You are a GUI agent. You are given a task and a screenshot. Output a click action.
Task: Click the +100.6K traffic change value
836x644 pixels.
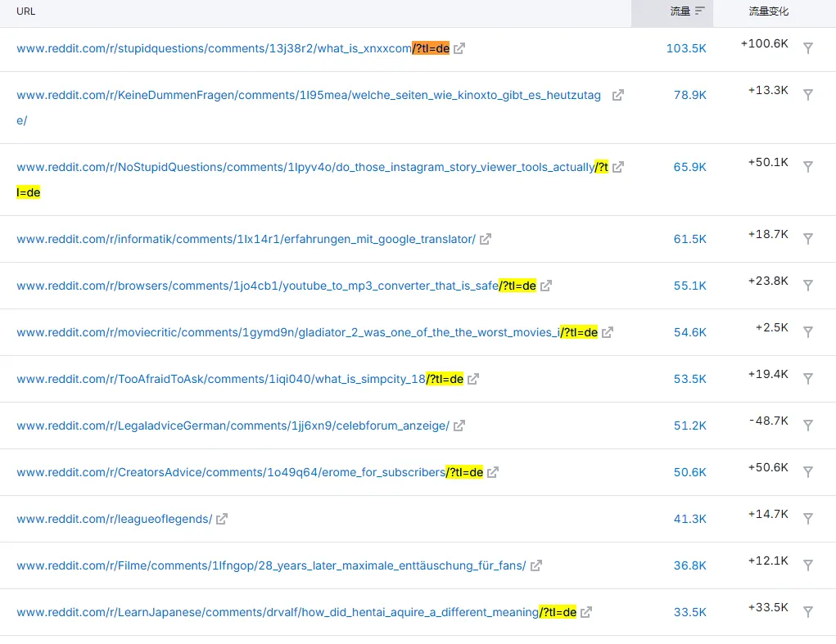tap(765, 43)
